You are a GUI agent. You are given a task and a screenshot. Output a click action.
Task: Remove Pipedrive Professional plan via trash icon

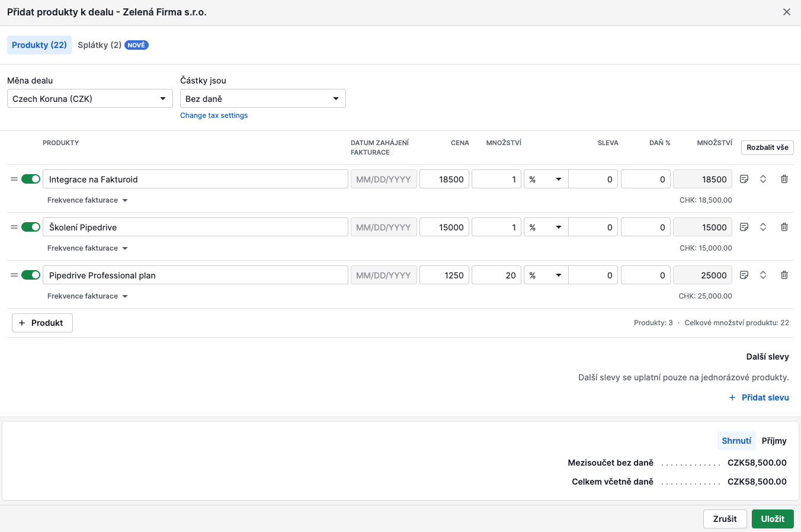point(784,275)
